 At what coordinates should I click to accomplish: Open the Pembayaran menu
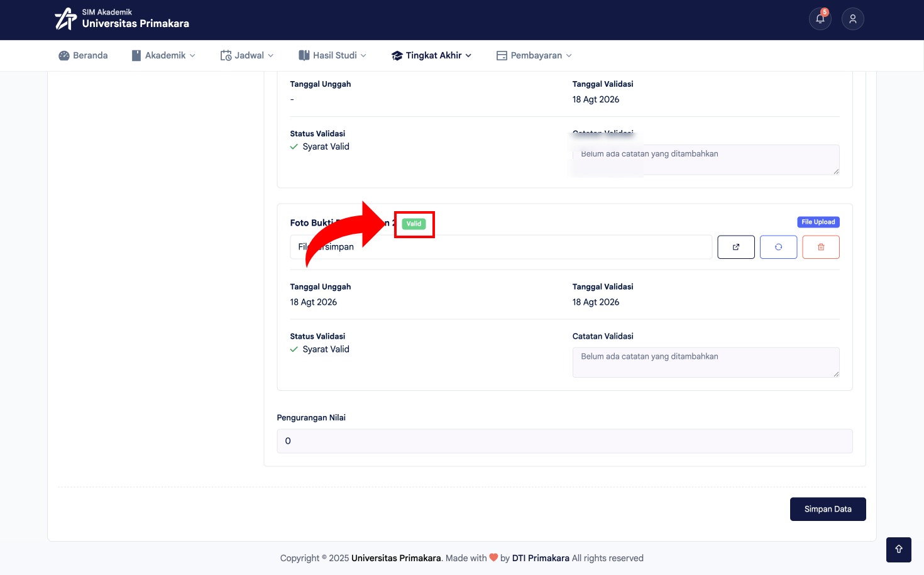tap(534, 55)
